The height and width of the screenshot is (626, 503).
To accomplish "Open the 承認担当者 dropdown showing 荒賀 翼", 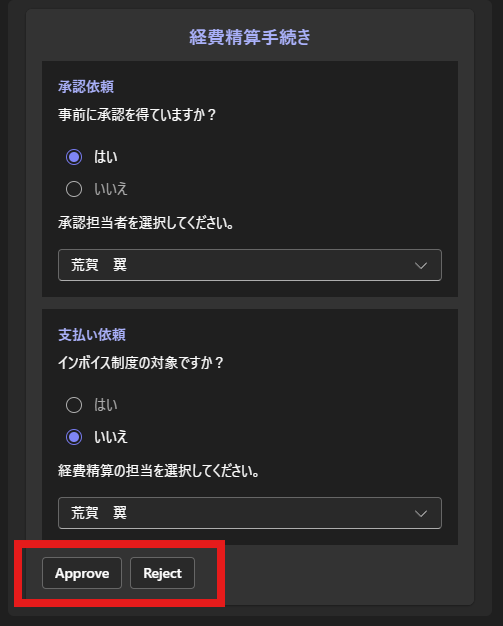I will coord(250,265).
